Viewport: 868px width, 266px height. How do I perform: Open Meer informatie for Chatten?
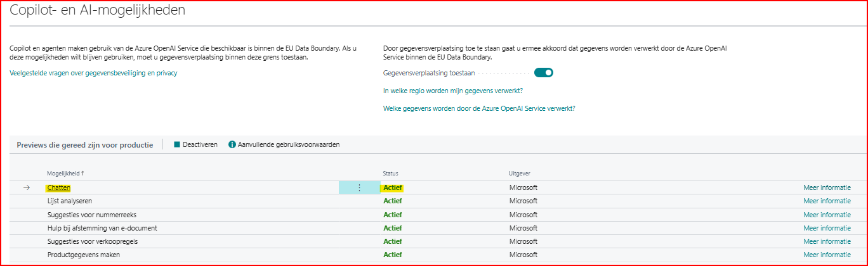[827, 187]
